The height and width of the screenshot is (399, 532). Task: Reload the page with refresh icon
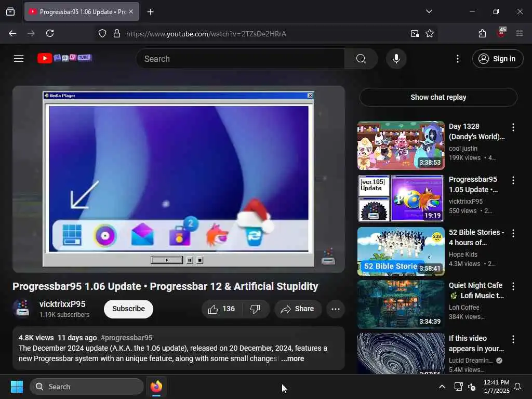50,33
